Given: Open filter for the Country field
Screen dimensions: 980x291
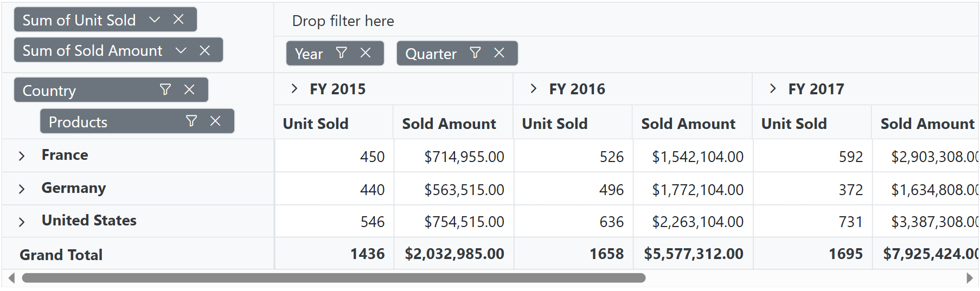Looking at the screenshot, I should click(165, 89).
